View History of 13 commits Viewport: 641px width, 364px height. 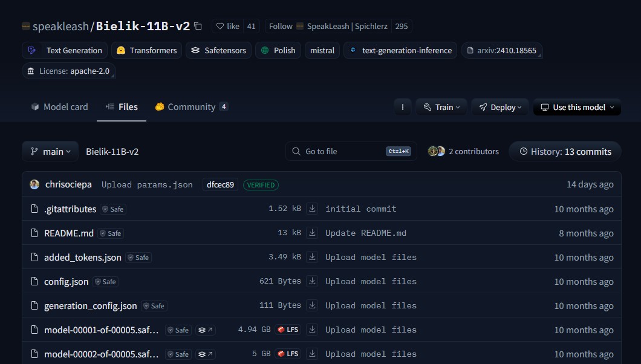click(x=564, y=151)
